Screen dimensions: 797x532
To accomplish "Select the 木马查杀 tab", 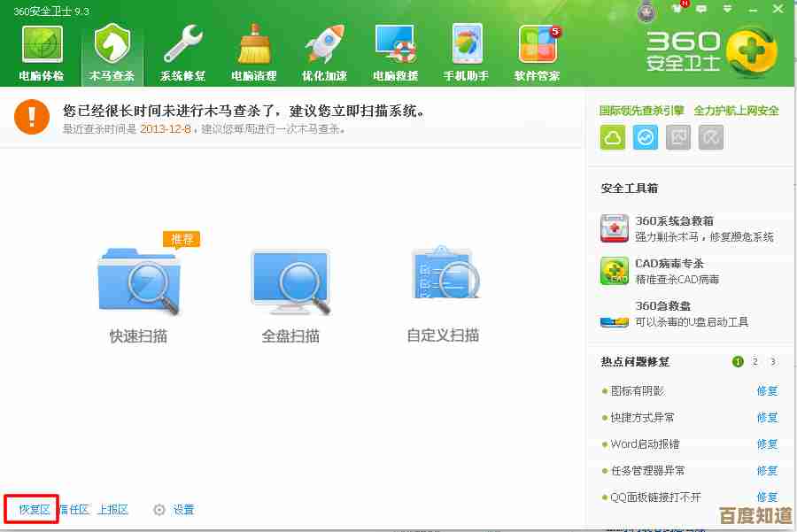I will 112,53.
